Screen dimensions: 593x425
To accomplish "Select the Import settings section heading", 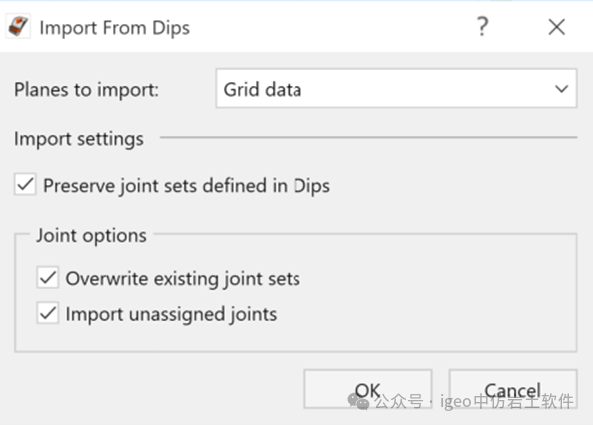I will tap(79, 139).
